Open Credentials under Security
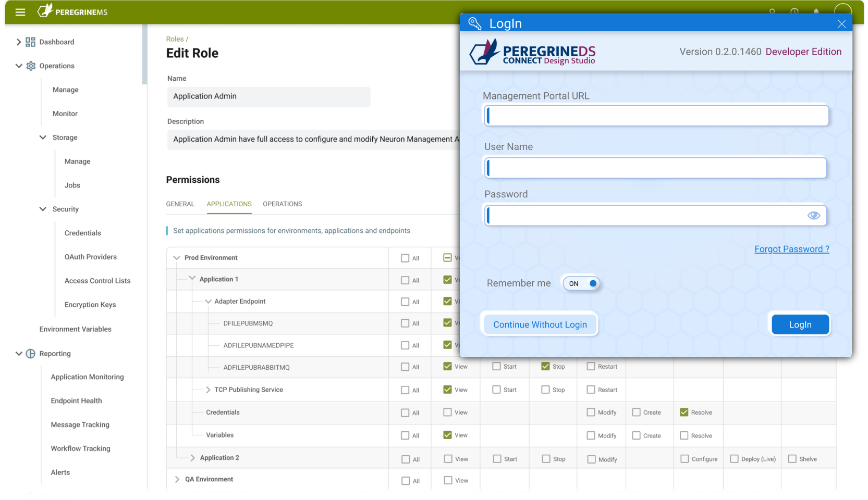The width and height of the screenshot is (868, 500). point(83,233)
